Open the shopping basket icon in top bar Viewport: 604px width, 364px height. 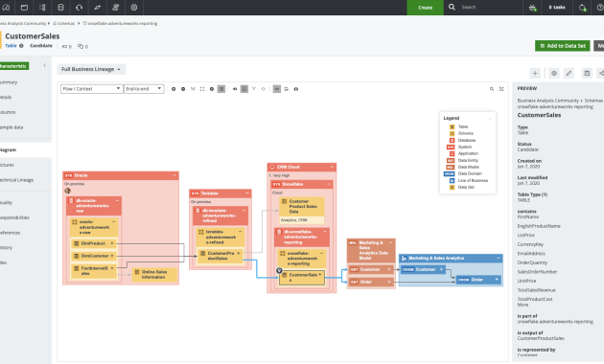533,8
